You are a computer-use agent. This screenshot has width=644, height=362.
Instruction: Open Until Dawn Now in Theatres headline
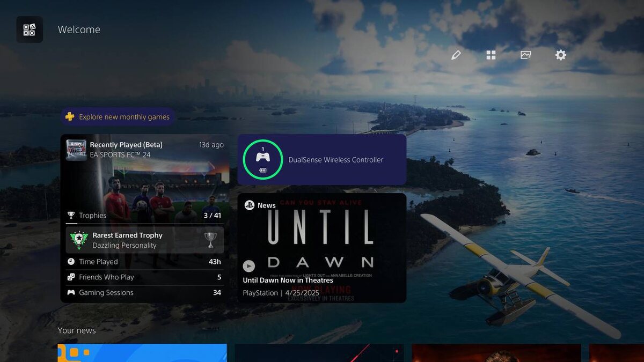[x=288, y=280]
